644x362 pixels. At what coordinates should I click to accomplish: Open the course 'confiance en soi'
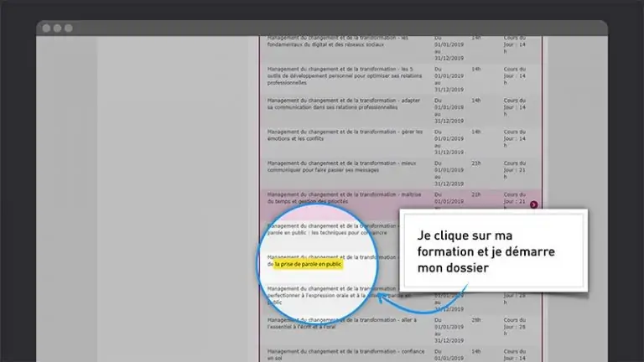pos(345,354)
